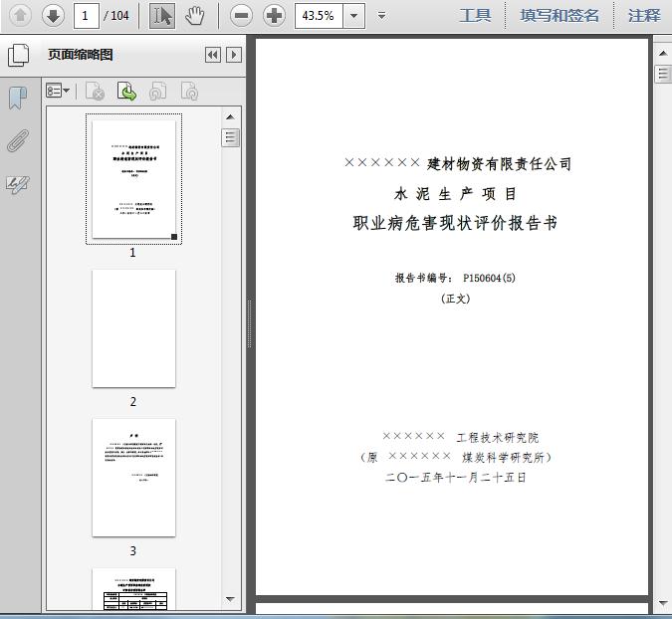This screenshot has height=619, width=672.
Task: Open the 工具 panel
Action: pos(475,16)
